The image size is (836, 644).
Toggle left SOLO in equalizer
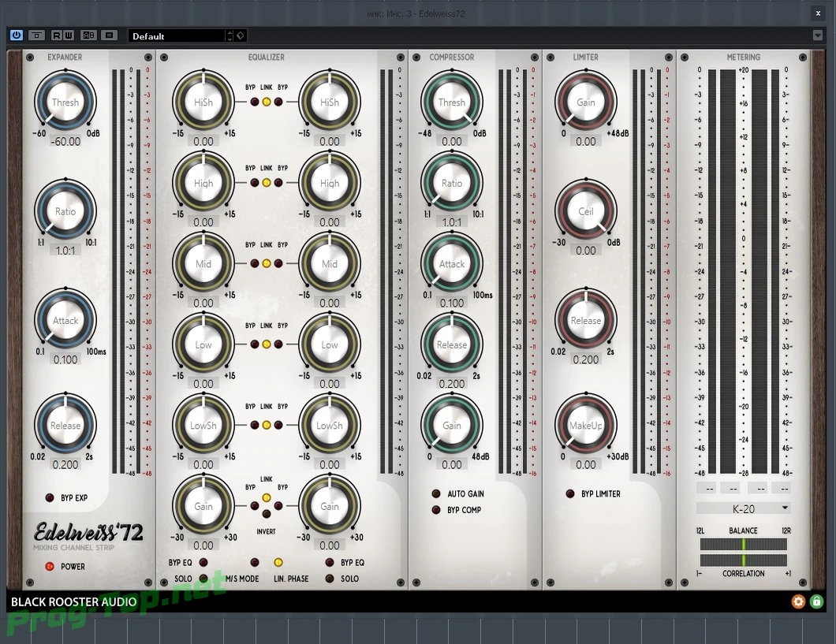[203, 579]
